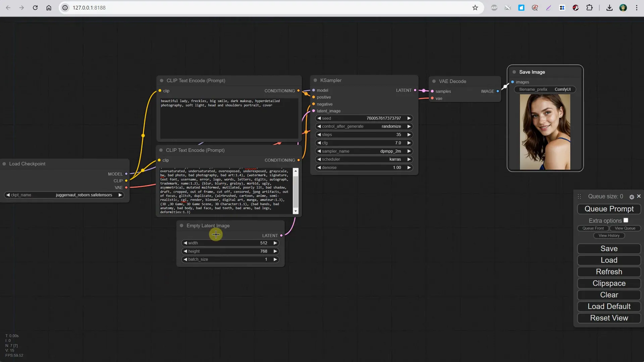Open the ckpt_name juggernaut_reborn dropdown
Viewport: 644px width, 362px height.
[x=64, y=195]
